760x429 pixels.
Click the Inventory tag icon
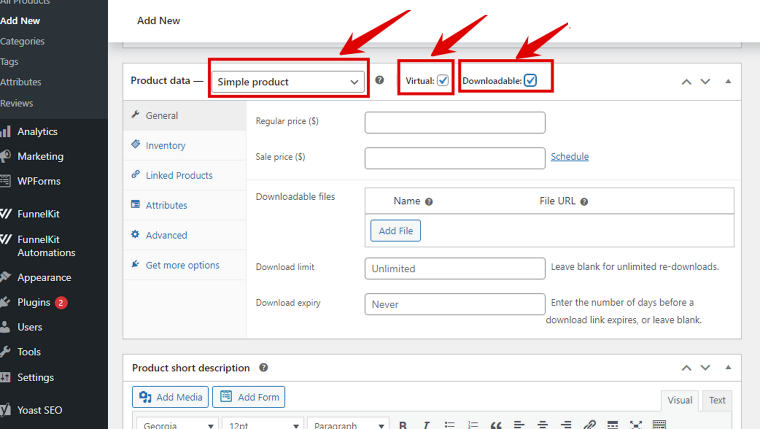click(135, 144)
